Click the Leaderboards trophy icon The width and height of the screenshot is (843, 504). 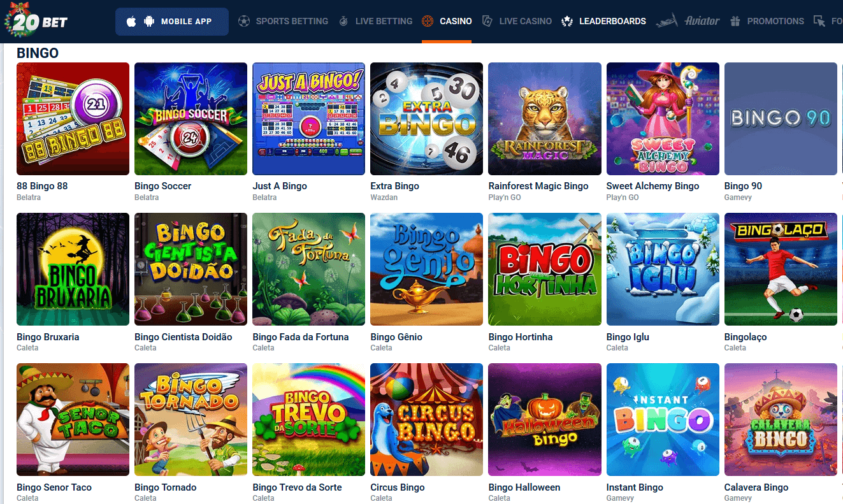coord(567,21)
